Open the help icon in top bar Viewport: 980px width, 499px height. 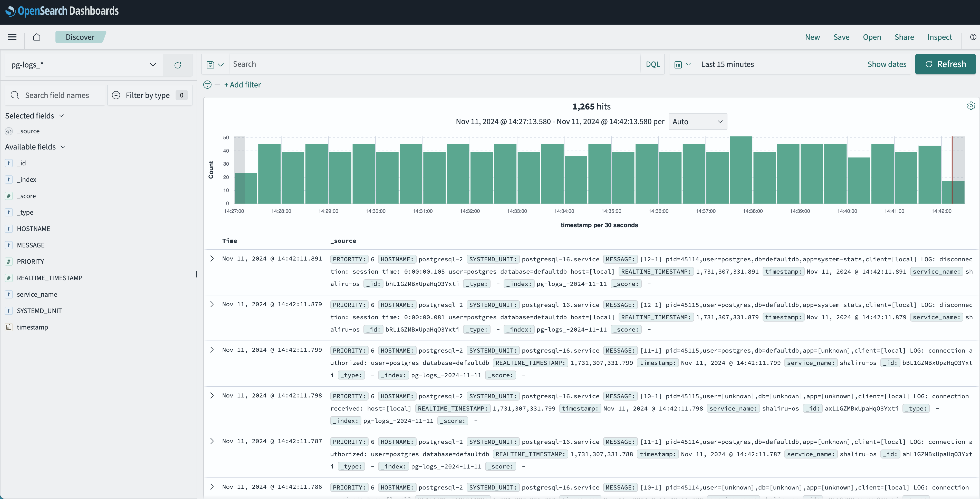coord(973,37)
